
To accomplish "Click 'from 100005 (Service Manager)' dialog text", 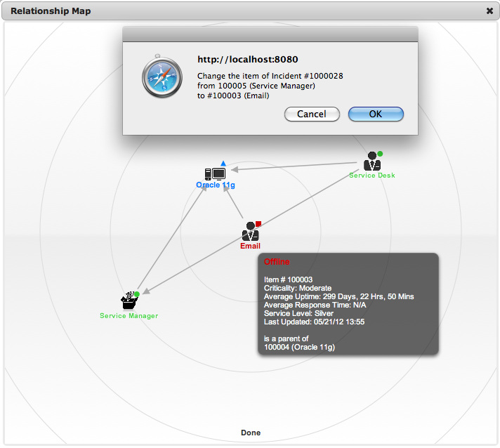I will point(256,86).
